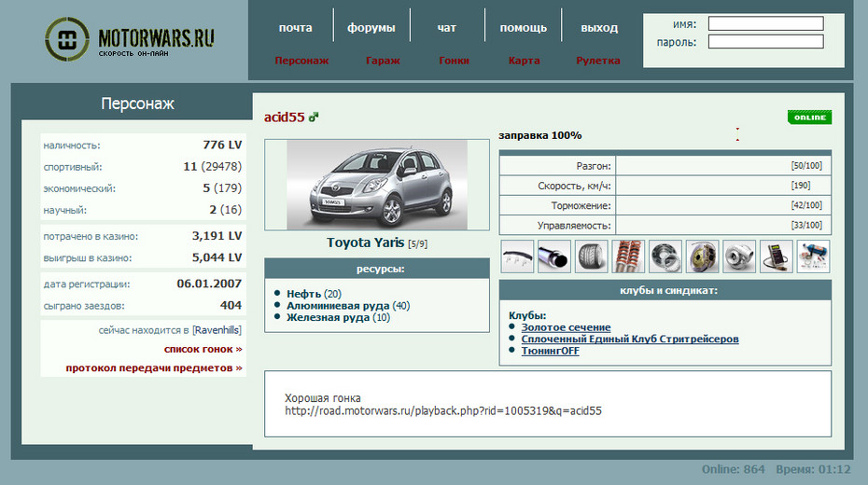Open the форумы menu item

tap(371, 28)
